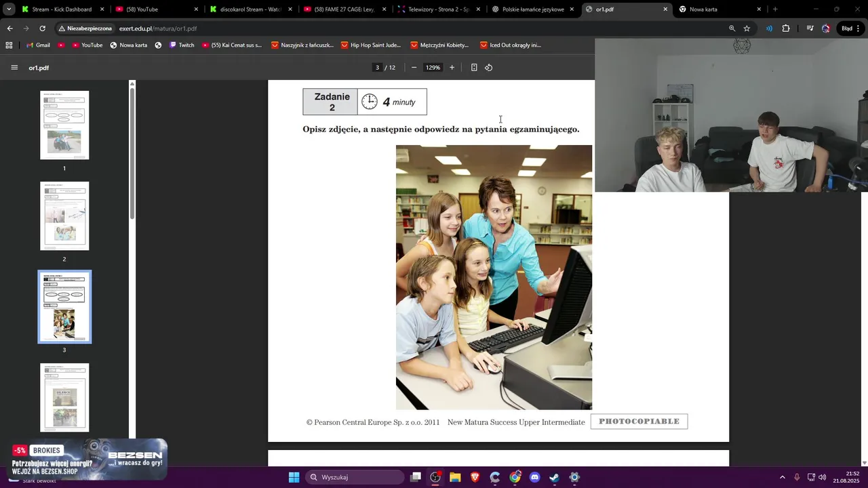868x488 pixels.
Task: Click the microphone tray icon
Action: coord(797,477)
